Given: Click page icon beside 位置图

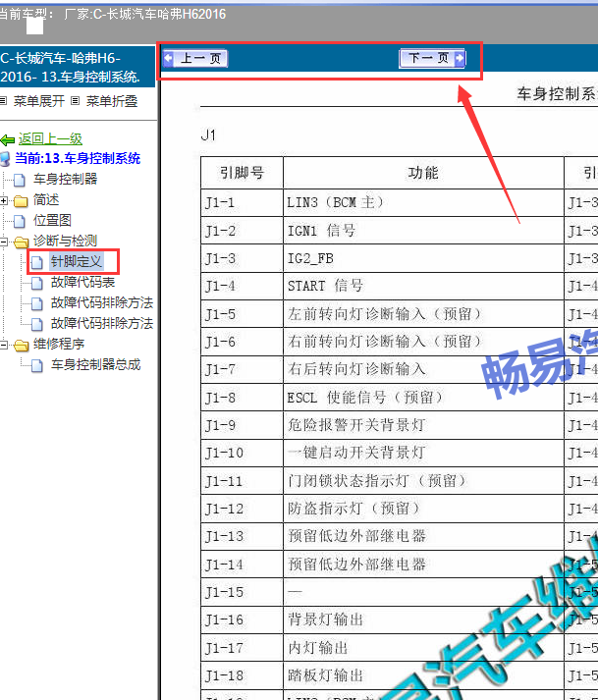Looking at the screenshot, I should (20, 221).
